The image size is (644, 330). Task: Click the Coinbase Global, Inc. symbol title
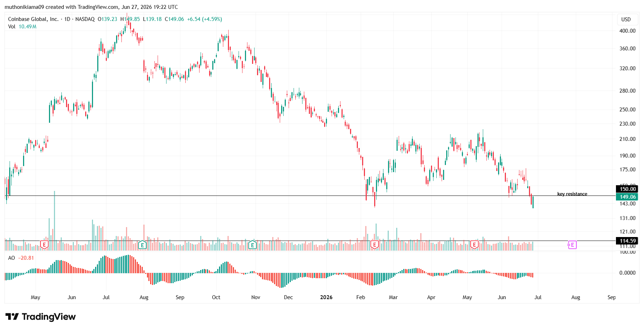33,19
